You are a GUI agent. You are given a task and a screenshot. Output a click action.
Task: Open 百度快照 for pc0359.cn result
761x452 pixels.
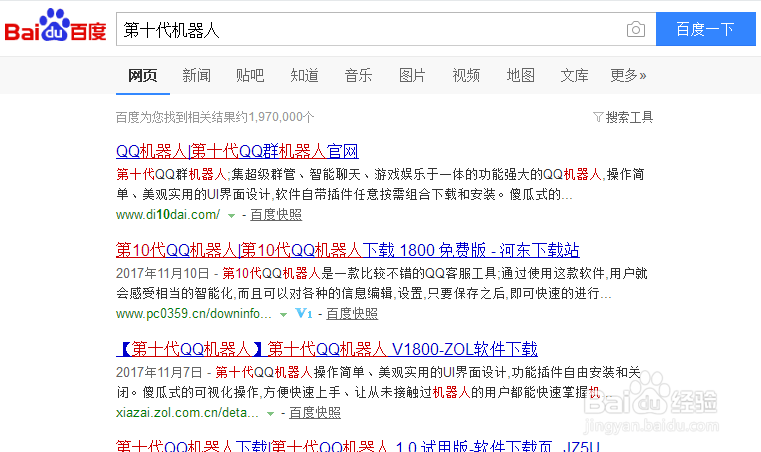tap(352, 314)
